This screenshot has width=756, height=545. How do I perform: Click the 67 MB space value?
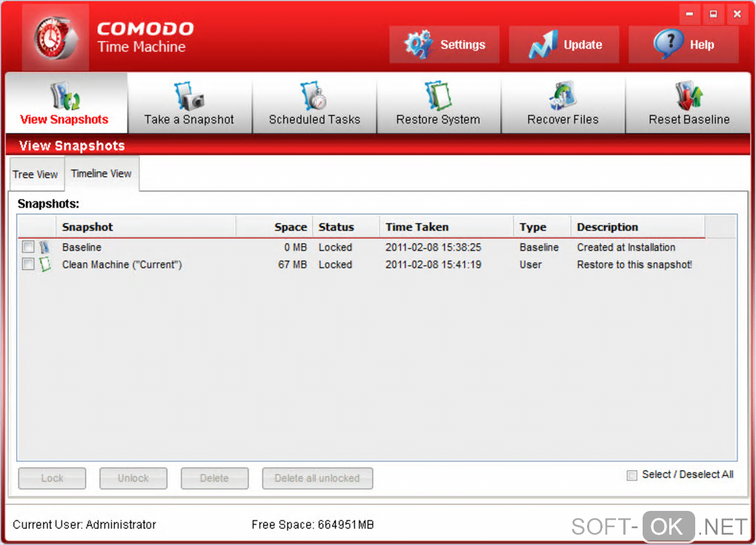[292, 265]
